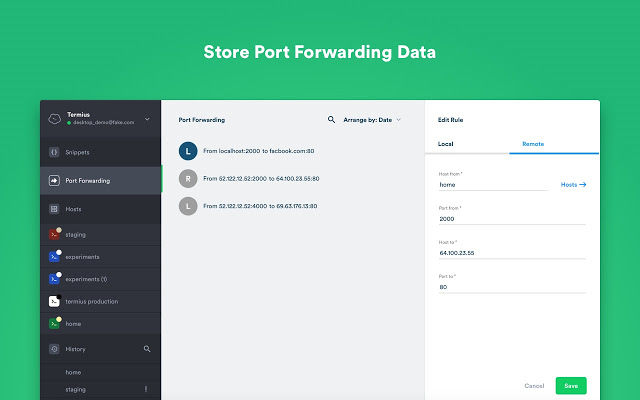
Task: Open the Hosts arrow link
Action: tap(573, 184)
